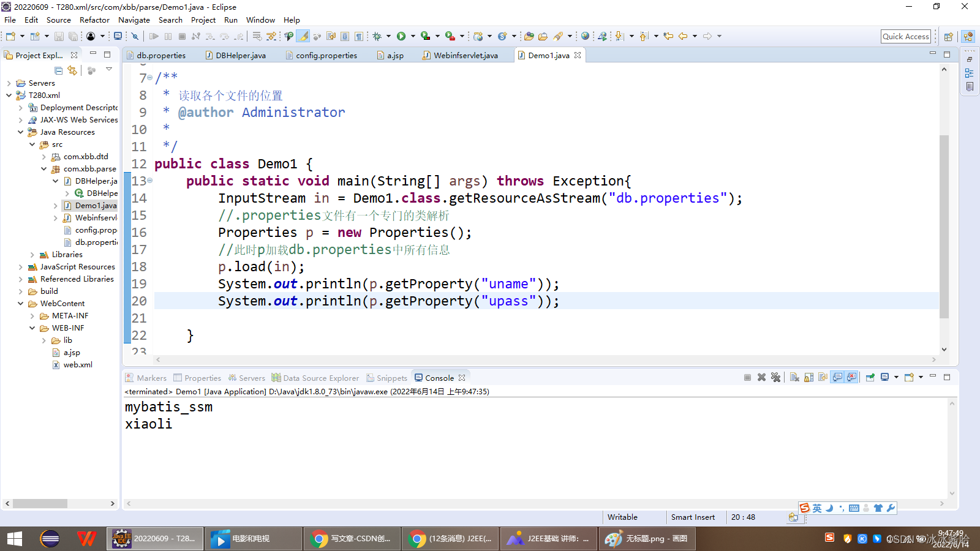Pin the Console view with the pin icon

(x=870, y=377)
